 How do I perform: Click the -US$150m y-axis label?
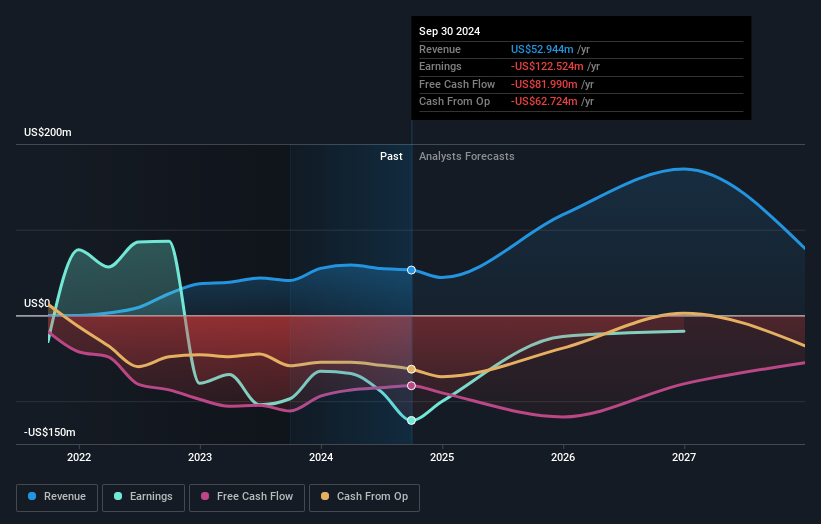click(x=49, y=432)
